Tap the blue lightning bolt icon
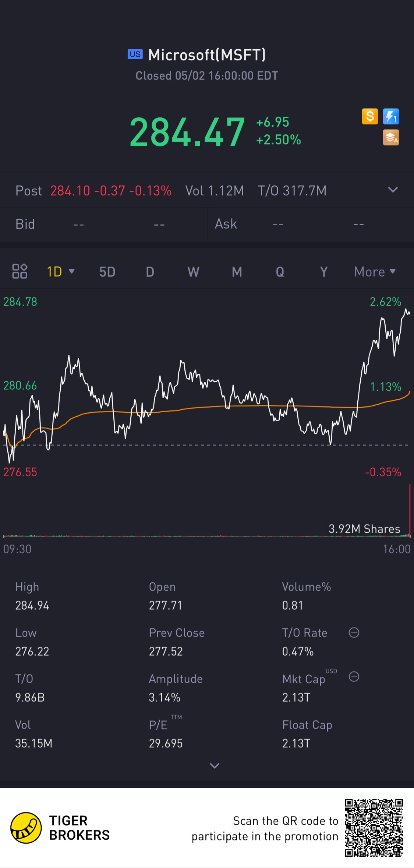 [391, 117]
